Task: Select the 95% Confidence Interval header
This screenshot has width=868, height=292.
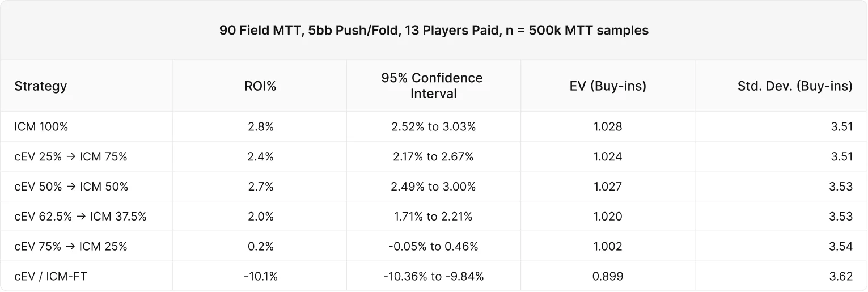Action: pyautogui.click(x=434, y=86)
